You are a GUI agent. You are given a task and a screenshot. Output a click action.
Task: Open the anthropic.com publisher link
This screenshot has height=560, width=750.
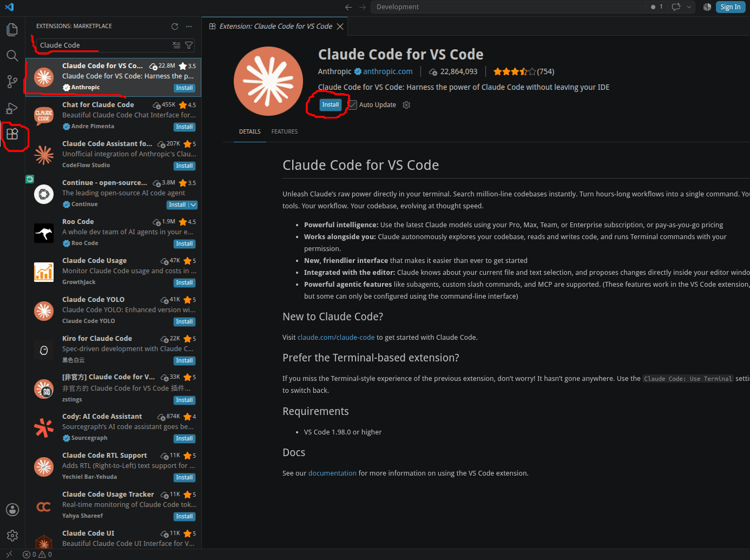coord(388,71)
